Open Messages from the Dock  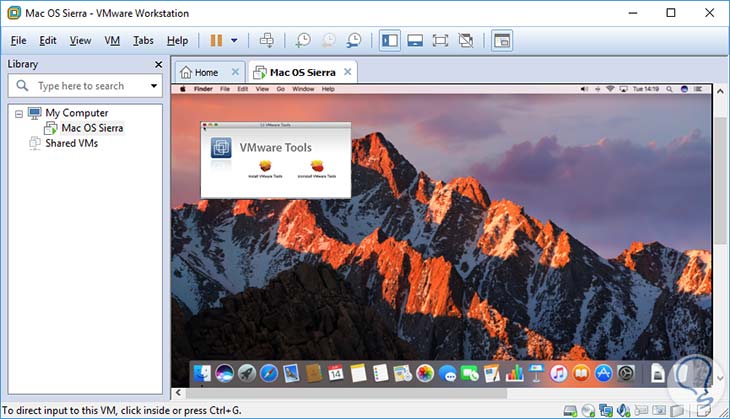[x=447, y=373]
